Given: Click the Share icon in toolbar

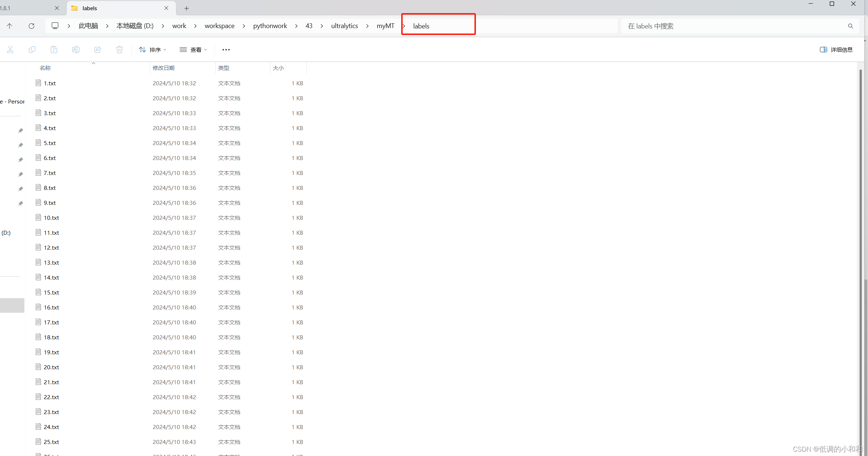Looking at the screenshot, I should 98,50.
